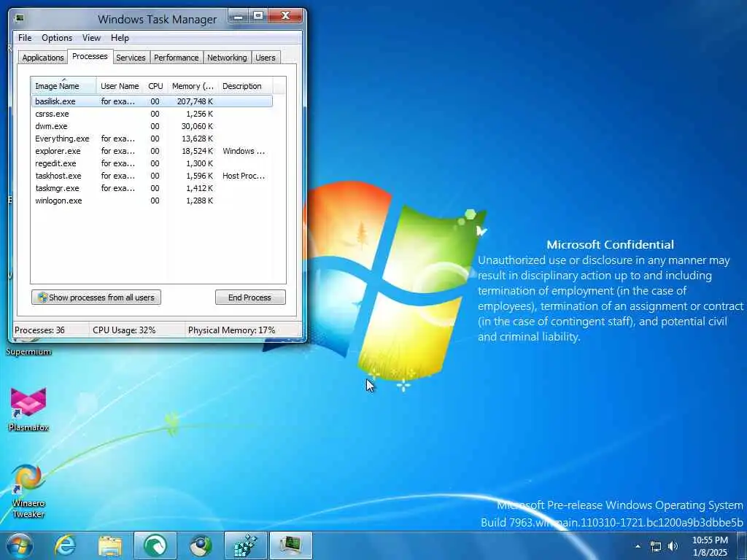This screenshot has width=747, height=560.
Task: Select the regedit.exe process
Action: 152,163
